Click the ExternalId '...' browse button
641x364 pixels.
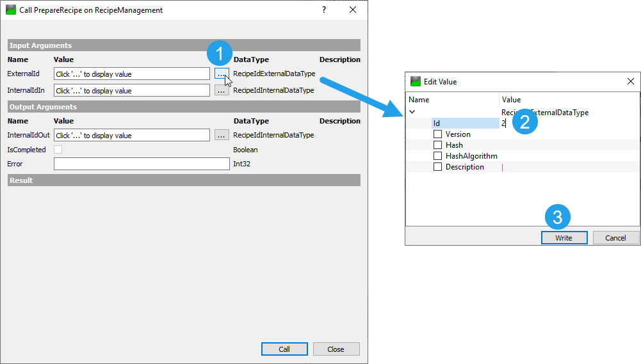tap(222, 74)
